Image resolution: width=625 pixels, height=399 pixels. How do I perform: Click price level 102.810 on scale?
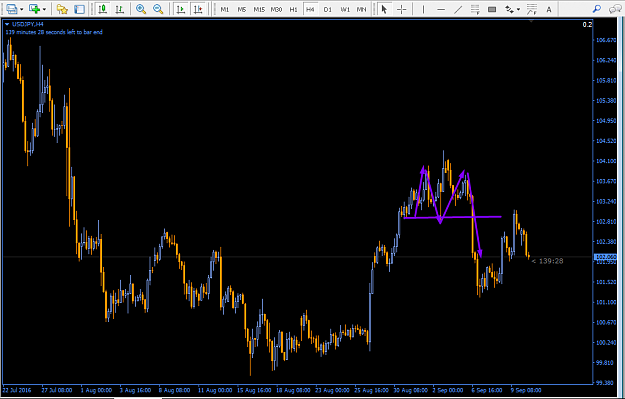pos(605,222)
